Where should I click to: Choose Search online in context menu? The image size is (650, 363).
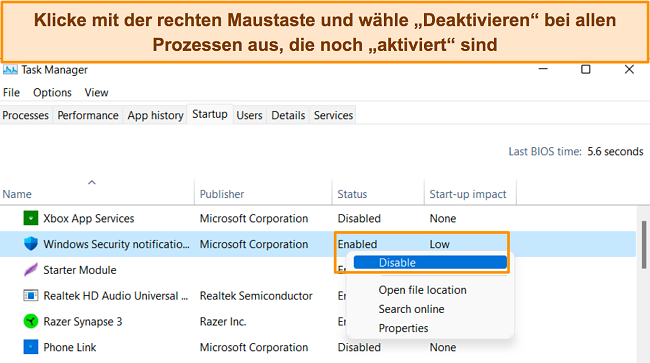point(411,309)
